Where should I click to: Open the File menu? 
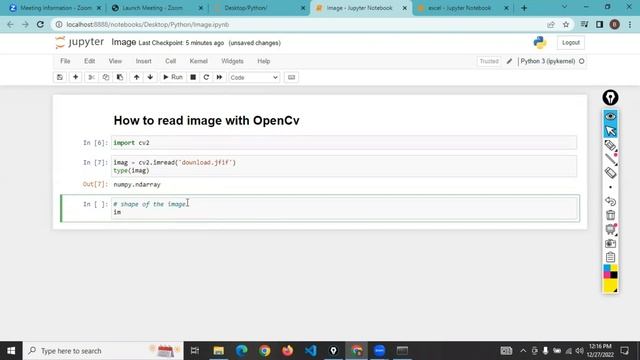[65, 61]
